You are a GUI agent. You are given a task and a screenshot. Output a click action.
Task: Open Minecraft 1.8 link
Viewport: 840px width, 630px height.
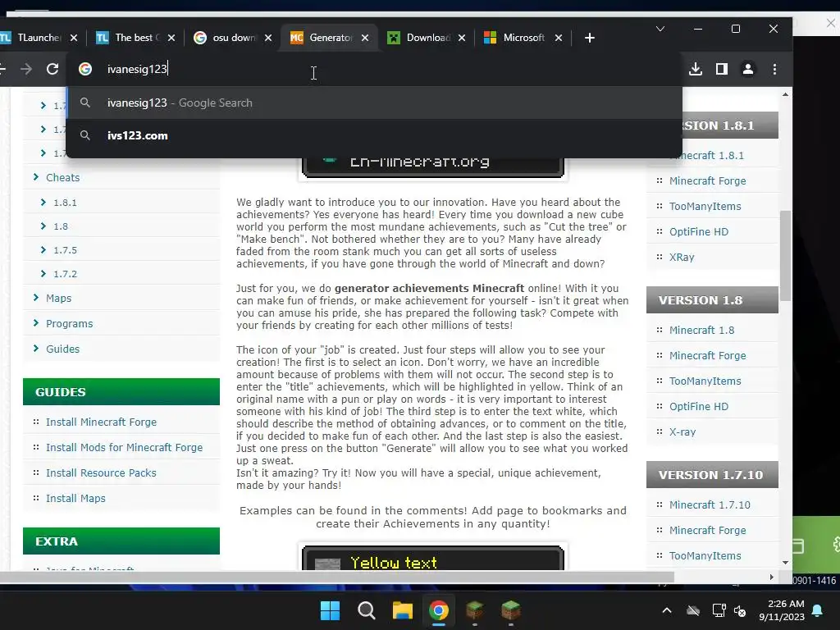point(702,330)
